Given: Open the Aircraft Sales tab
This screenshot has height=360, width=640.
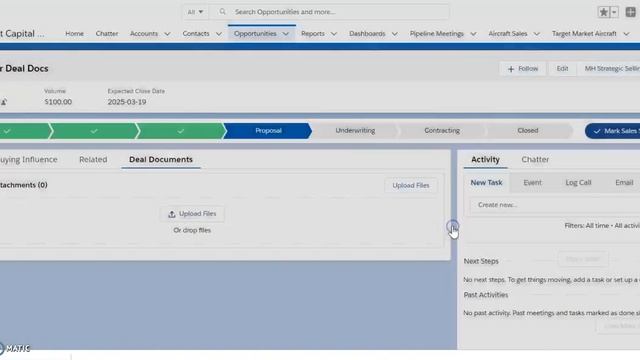Looking at the screenshot, I should tap(508, 33).
